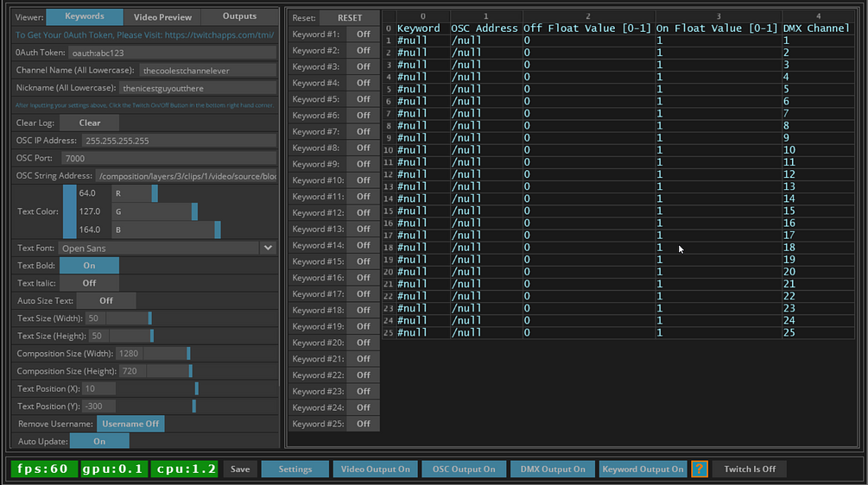Toggle OSC Output On
The image size is (868, 485).
pos(464,469)
